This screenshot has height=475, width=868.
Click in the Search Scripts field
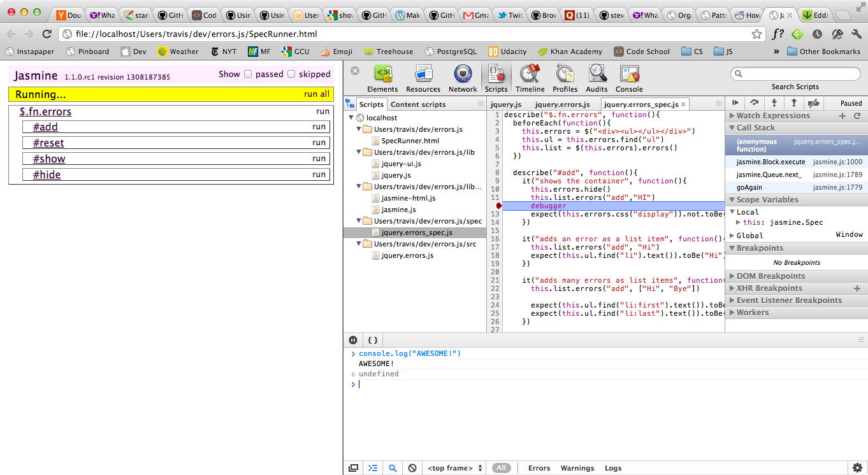[x=795, y=74]
